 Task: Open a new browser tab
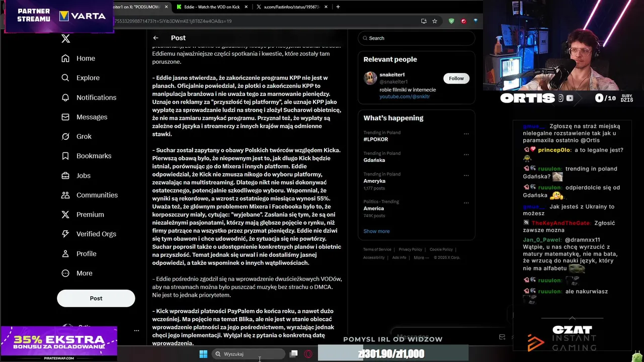(x=338, y=7)
